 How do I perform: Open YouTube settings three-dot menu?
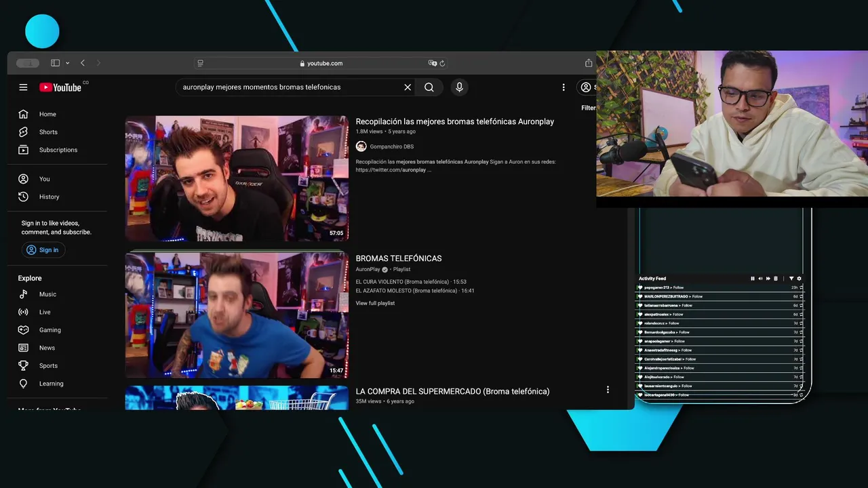pos(563,87)
